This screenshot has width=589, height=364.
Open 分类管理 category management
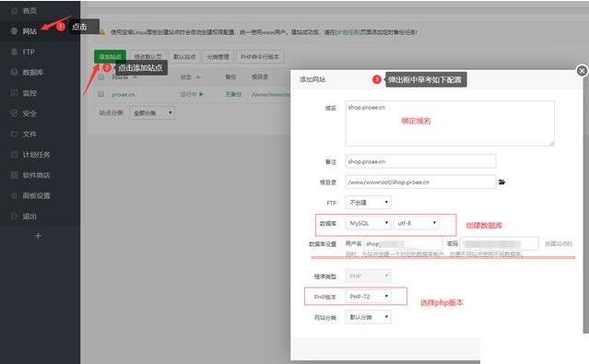218,57
